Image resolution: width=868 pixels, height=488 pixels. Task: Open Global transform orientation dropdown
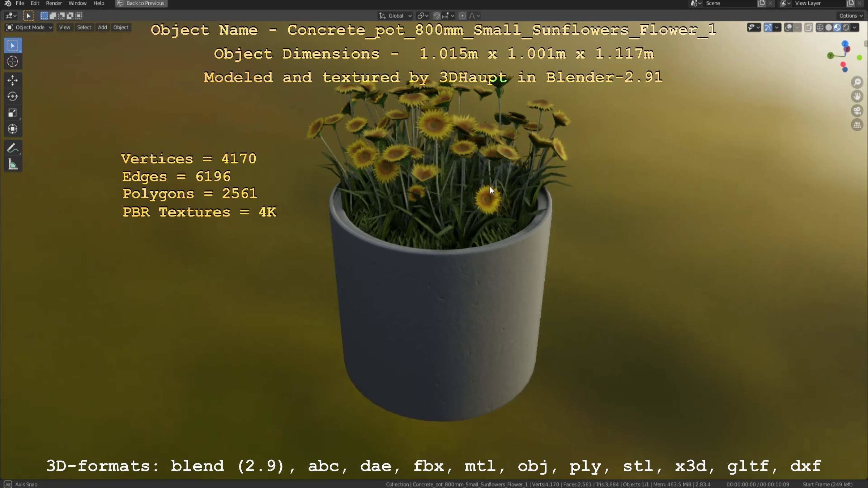click(395, 16)
